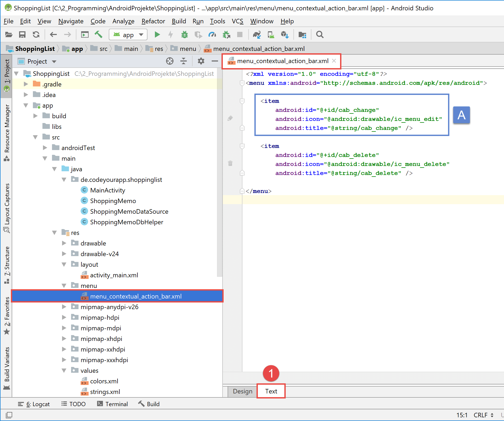
Task: Expand the .idea folder
Action: click(26, 95)
